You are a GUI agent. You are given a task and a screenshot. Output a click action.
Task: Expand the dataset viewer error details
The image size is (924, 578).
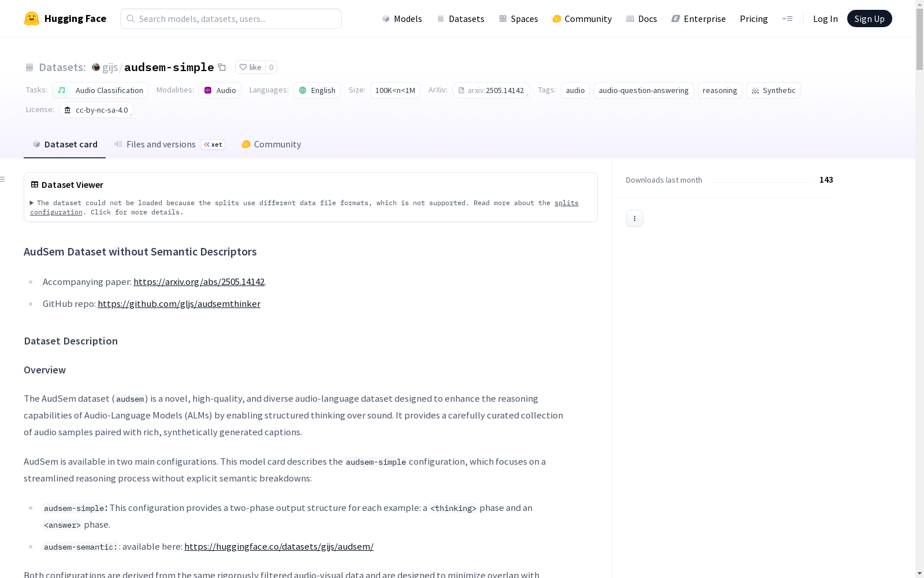click(32, 203)
